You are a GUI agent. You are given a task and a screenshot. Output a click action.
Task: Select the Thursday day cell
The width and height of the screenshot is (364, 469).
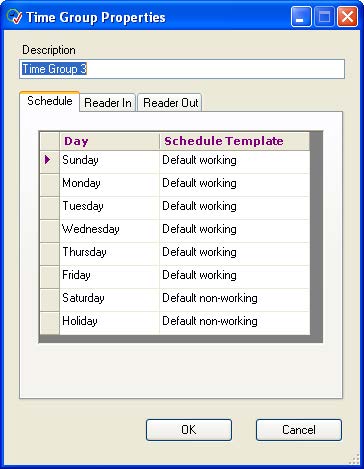109,254
